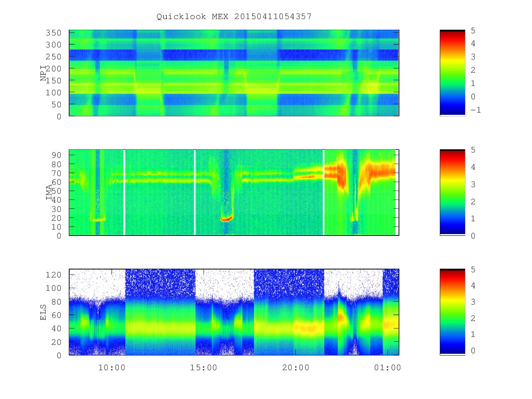This screenshot has width=532, height=399.
Task: Click the 10:00 time axis label
Action: point(111,368)
